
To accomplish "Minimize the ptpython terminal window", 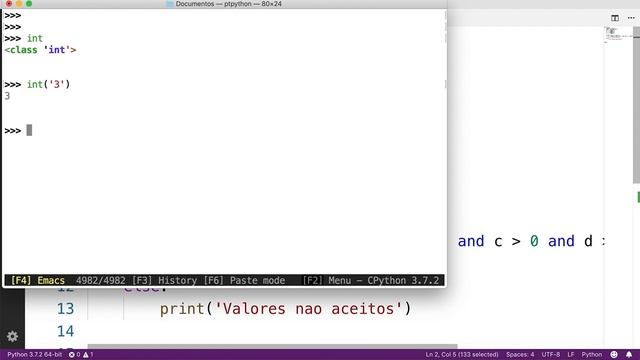I will [x=19, y=3].
